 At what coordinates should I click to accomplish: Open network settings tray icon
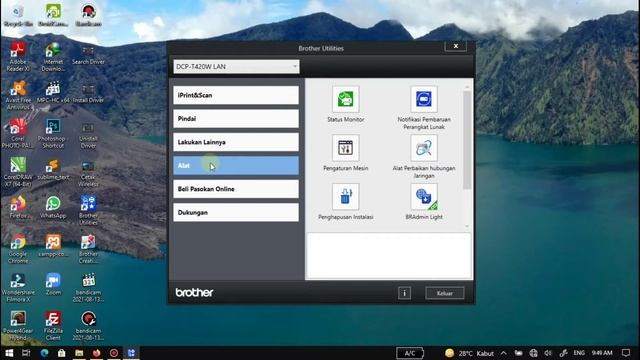(x=533, y=353)
